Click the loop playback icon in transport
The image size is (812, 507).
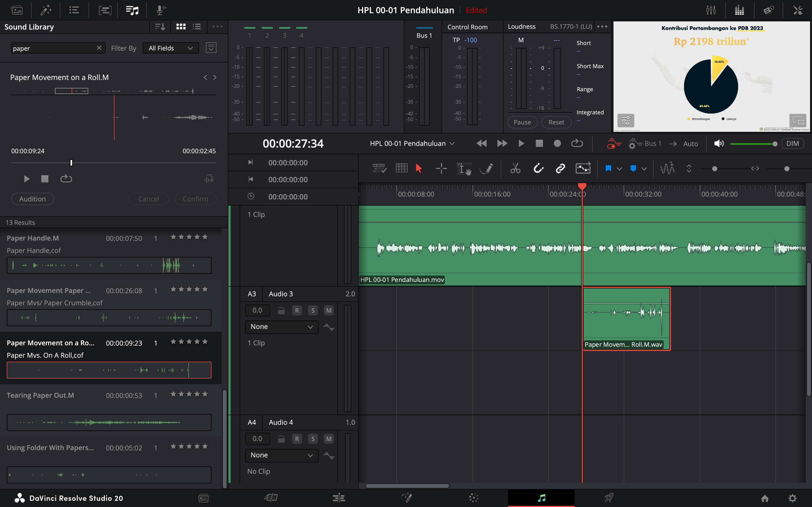[577, 144]
